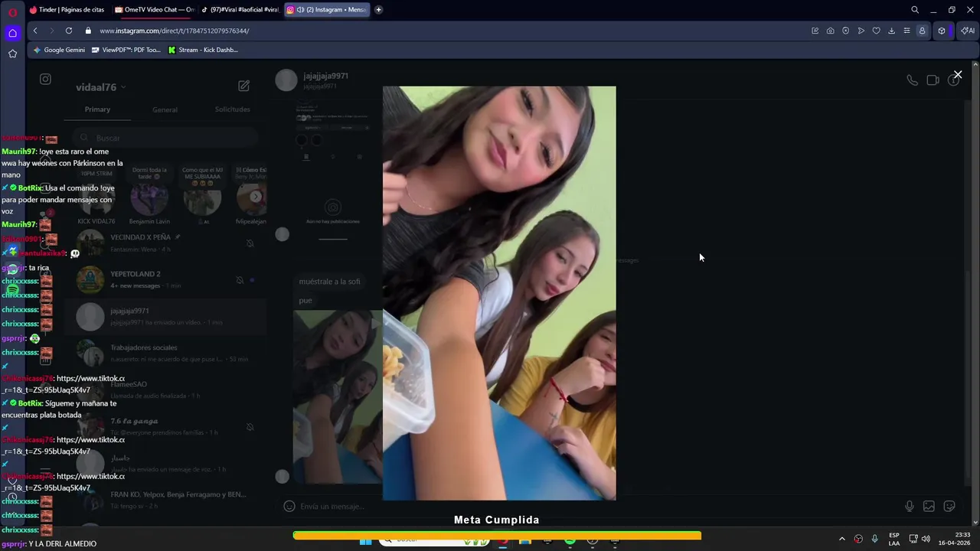The width and height of the screenshot is (980, 551).
Task: View site information lock icon in the address bar
Action: (88, 31)
